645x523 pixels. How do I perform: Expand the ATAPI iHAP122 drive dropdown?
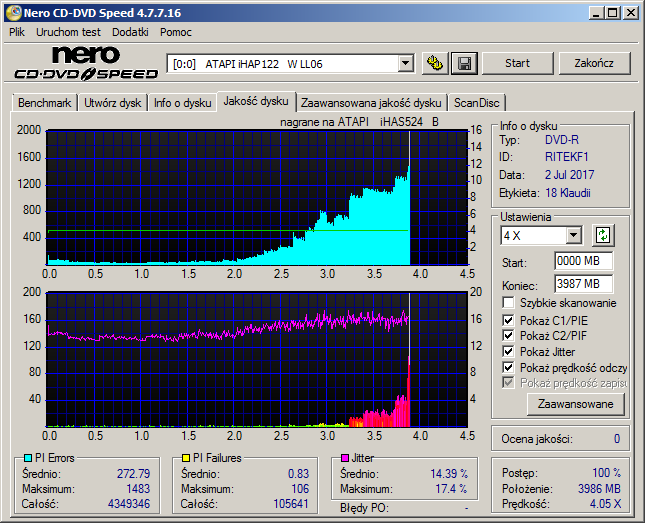[406, 63]
